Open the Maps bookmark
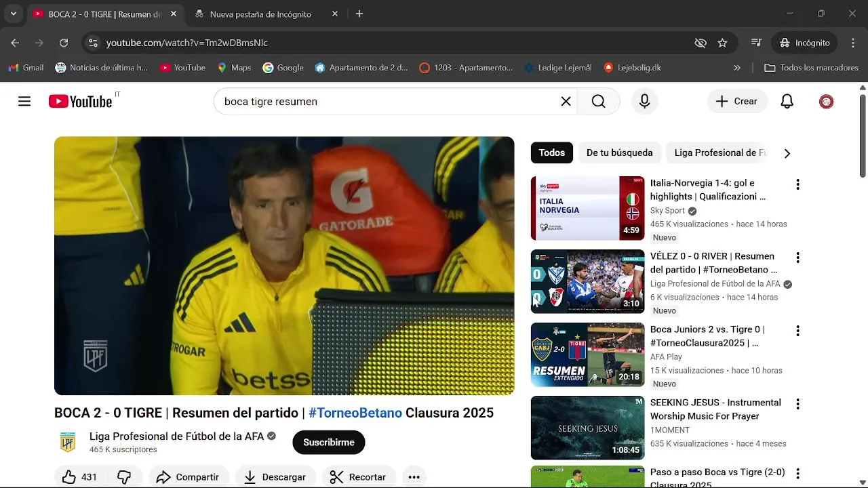This screenshot has height=488, width=868. pos(234,68)
